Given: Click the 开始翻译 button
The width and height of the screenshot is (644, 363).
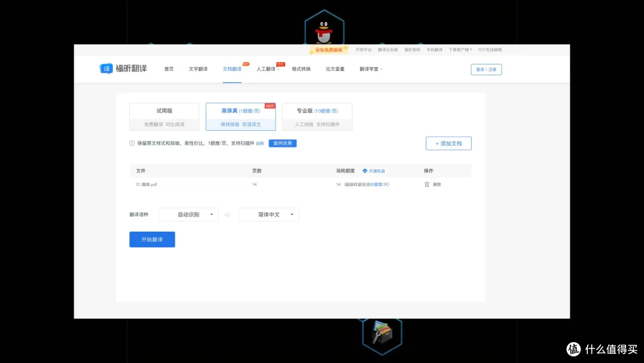Looking at the screenshot, I should [152, 239].
